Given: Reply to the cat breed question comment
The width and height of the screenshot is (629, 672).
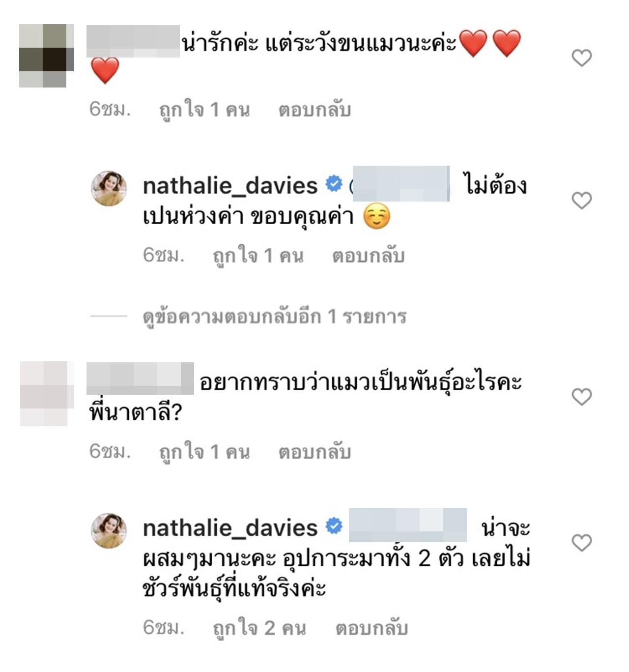Looking at the screenshot, I should tap(314, 452).
